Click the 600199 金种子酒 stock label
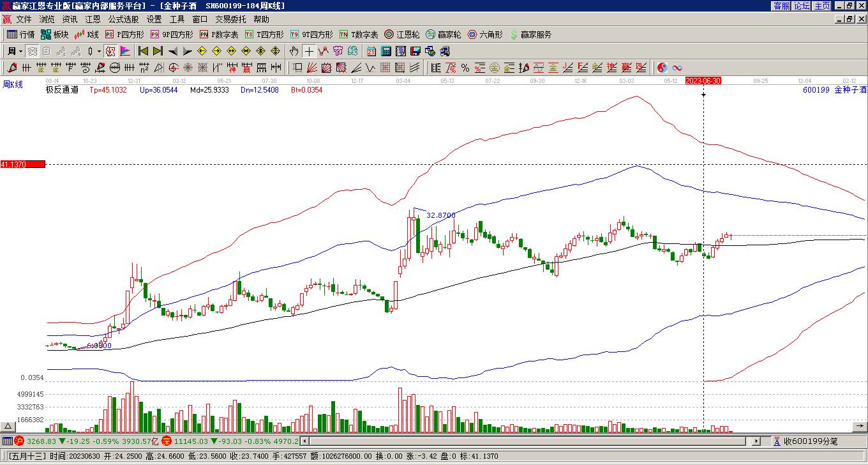The width and height of the screenshot is (868, 465). coord(835,90)
